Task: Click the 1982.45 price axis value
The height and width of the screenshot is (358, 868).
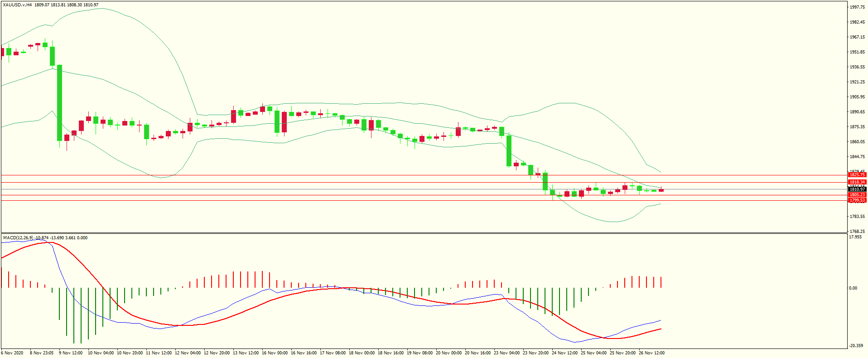Action: pyautogui.click(x=858, y=22)
